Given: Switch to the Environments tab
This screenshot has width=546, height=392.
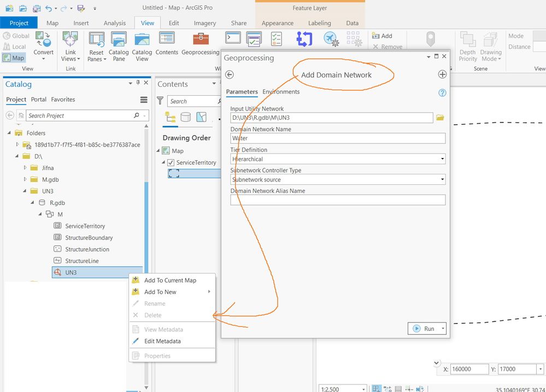Looking at the screenshot, I should pos(281,92).
